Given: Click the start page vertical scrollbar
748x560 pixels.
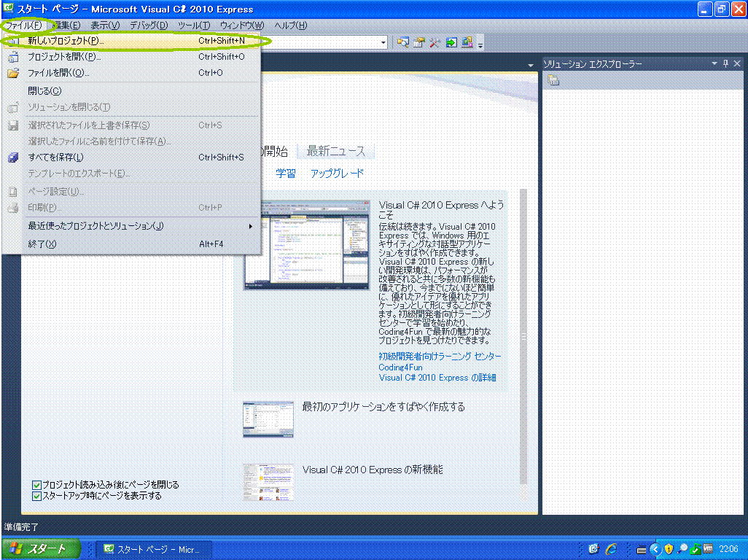Looking at the screenshot, I should pyautogui.click(x=523, y=336).
